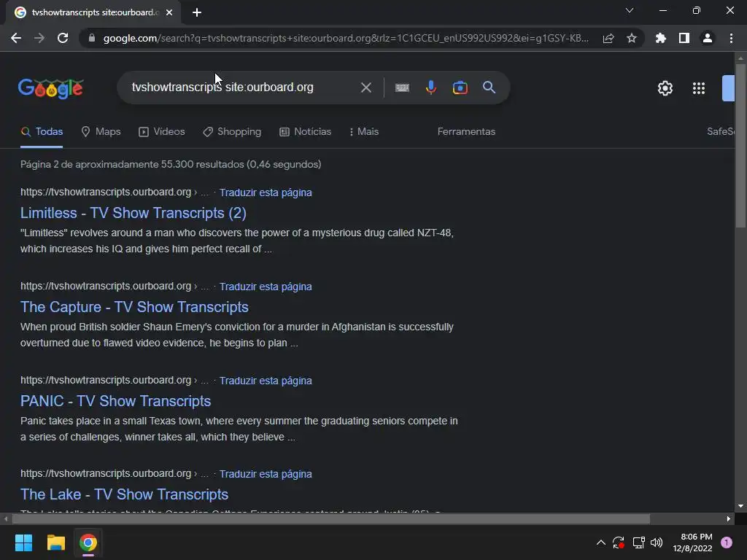Open the Limitless - TV Show Transcripts (2) result

133,213
